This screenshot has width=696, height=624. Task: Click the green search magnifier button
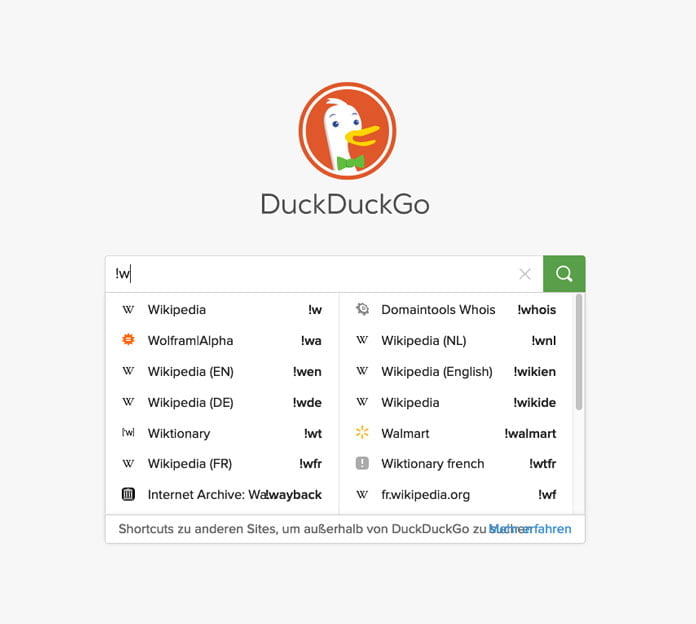pyautogui.click(x=564, y=274)
